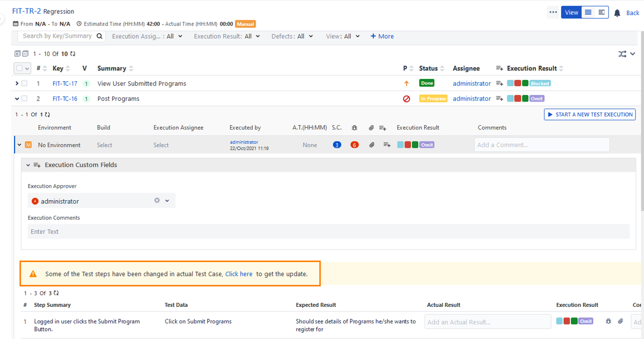Screen dimensions: 644x339
Task: Switch to the split detail view icon
Action: [x=601, y=13]
